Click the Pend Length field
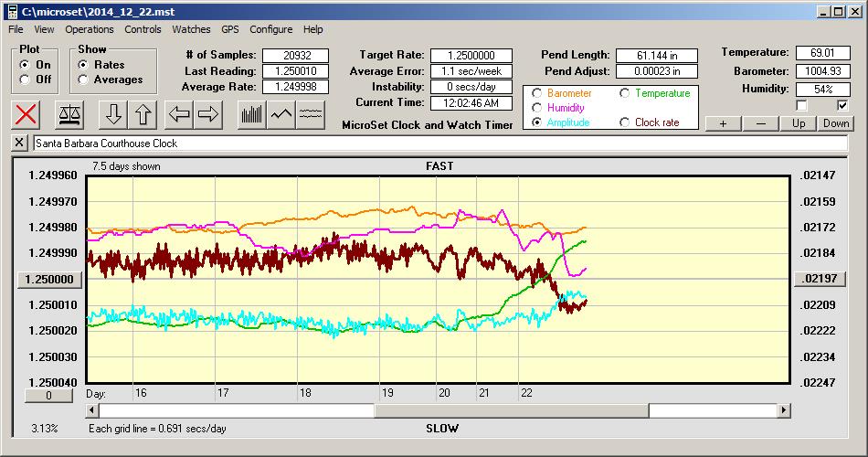The width and height of the screenshot is (868, 457). [657, 56]
